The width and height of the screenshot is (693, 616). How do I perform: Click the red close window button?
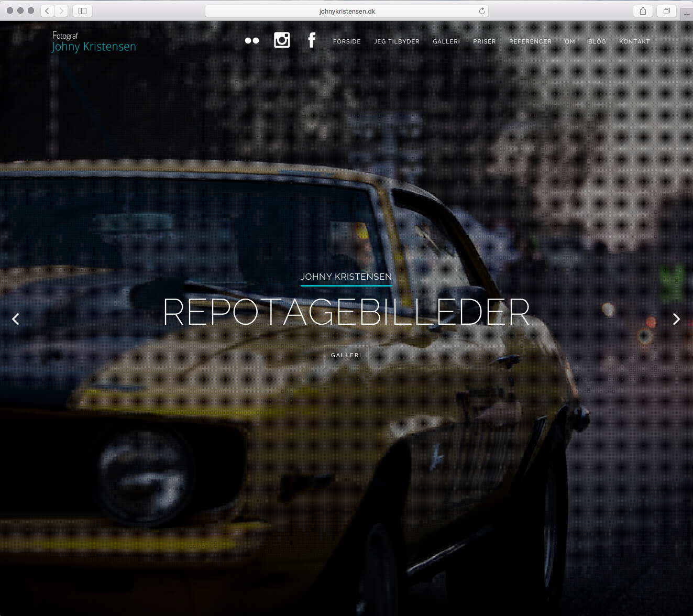pos(10,10)
